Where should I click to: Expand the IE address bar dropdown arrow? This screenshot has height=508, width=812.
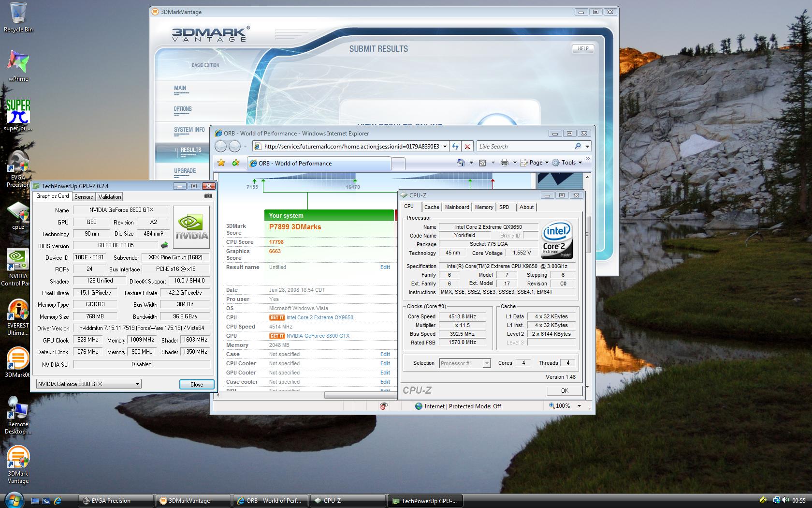[445, 146]
